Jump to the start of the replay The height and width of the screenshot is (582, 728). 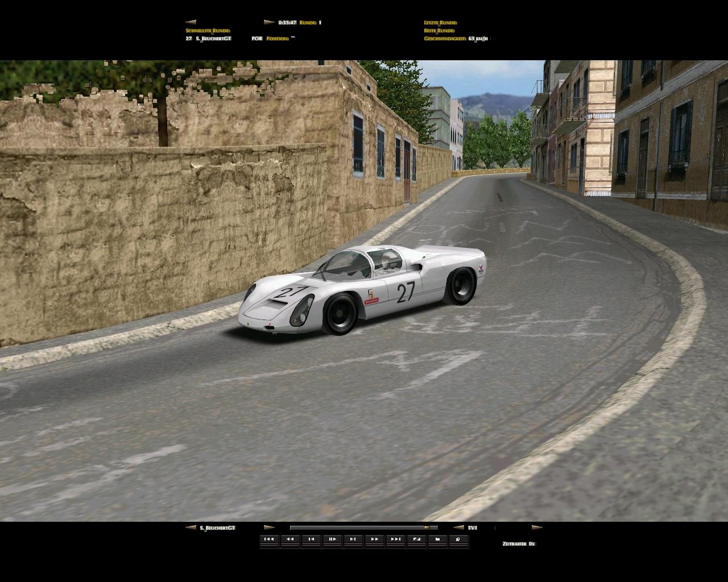tap(269, 539)
